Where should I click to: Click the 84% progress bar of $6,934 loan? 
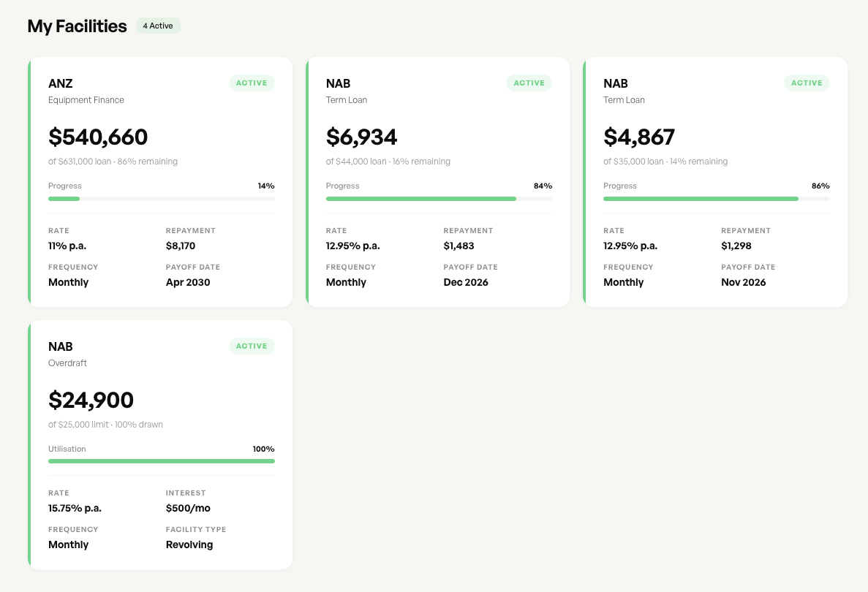point(439,199)
